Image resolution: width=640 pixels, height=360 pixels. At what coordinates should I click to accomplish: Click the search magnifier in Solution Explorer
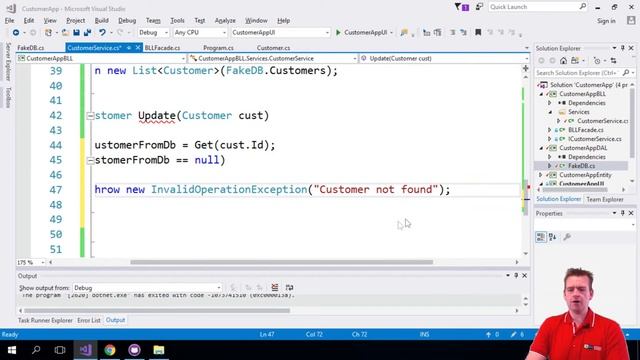point(626,73)
